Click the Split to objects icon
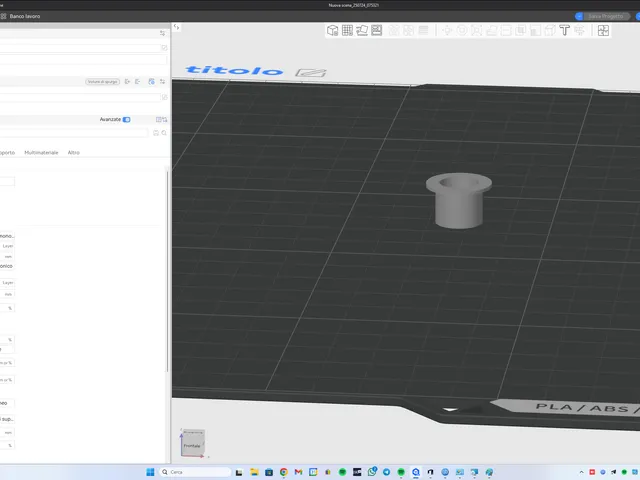Image resolution: width=640 pixels, height=480 pixels. (394, 31)
